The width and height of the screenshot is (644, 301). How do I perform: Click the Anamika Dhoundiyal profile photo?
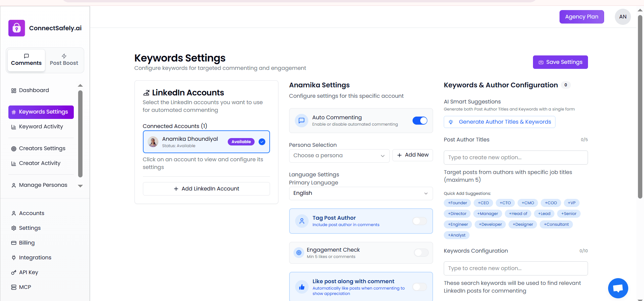(153, 142)
